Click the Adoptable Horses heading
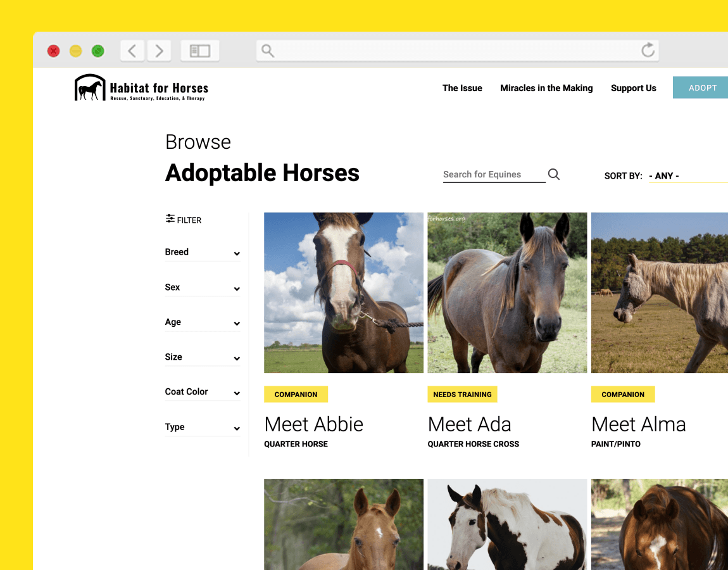This screenshot has height=570, width=728. 262,174
